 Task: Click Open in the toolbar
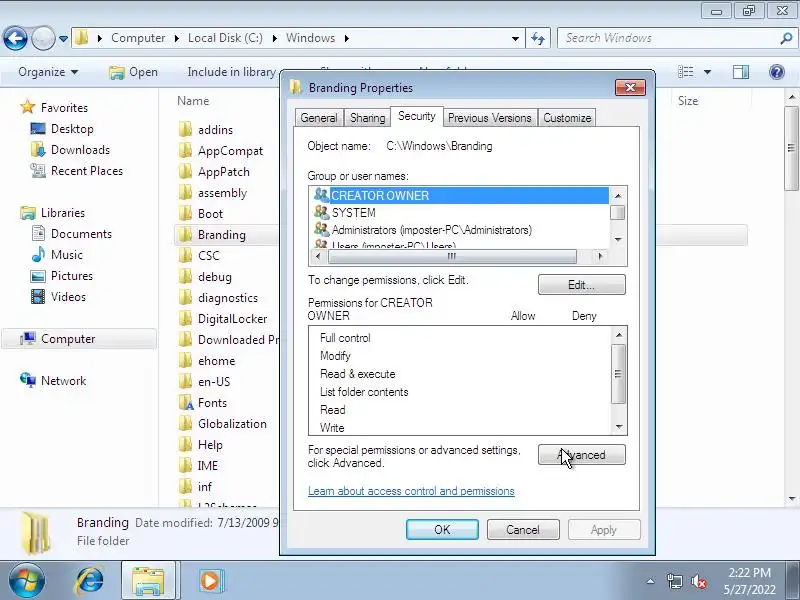click(x=133, y=72)
